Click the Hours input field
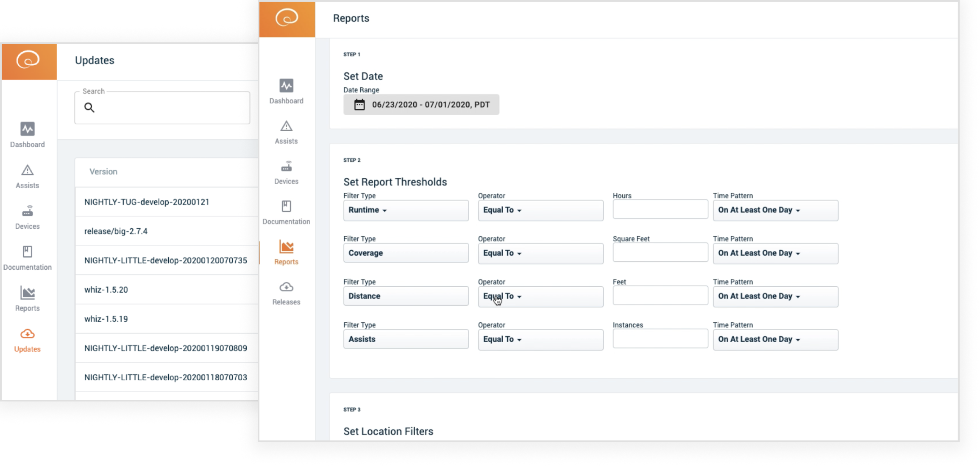The height and width of the screenshot is (476, 980). [x=660, y=210]
